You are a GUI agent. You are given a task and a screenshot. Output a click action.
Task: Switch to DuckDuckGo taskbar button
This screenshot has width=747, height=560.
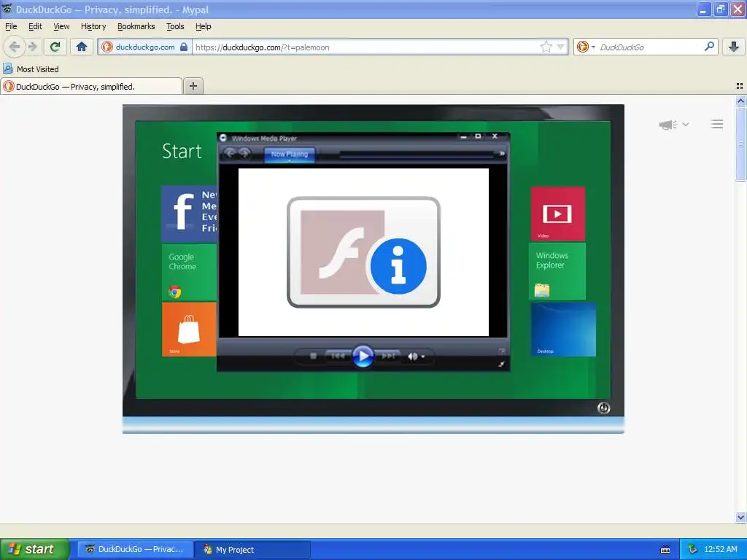click(135, 549)
